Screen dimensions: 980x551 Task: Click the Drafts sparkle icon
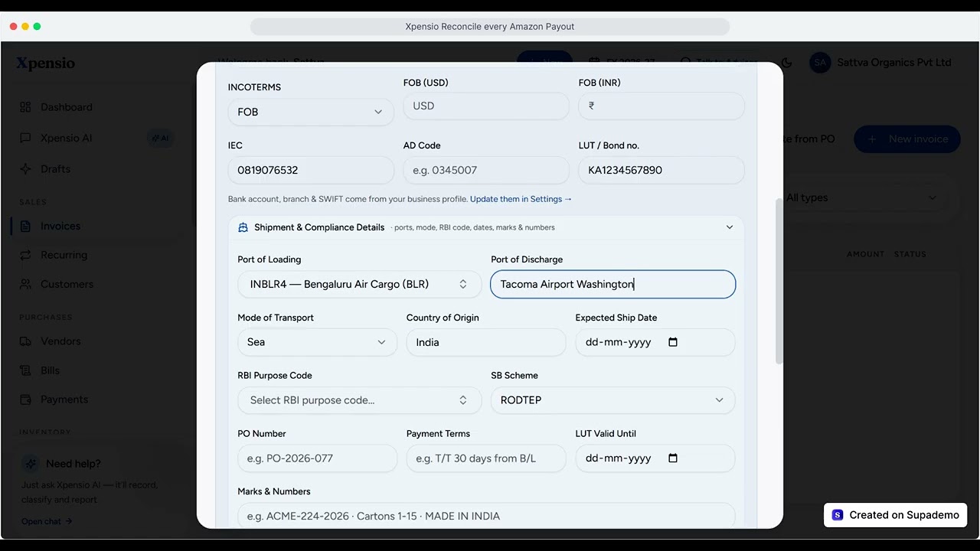coord(26,169)
